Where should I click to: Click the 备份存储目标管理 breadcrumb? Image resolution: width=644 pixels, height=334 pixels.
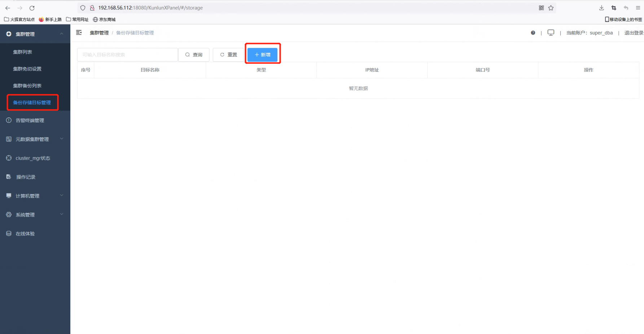(135, 33)
